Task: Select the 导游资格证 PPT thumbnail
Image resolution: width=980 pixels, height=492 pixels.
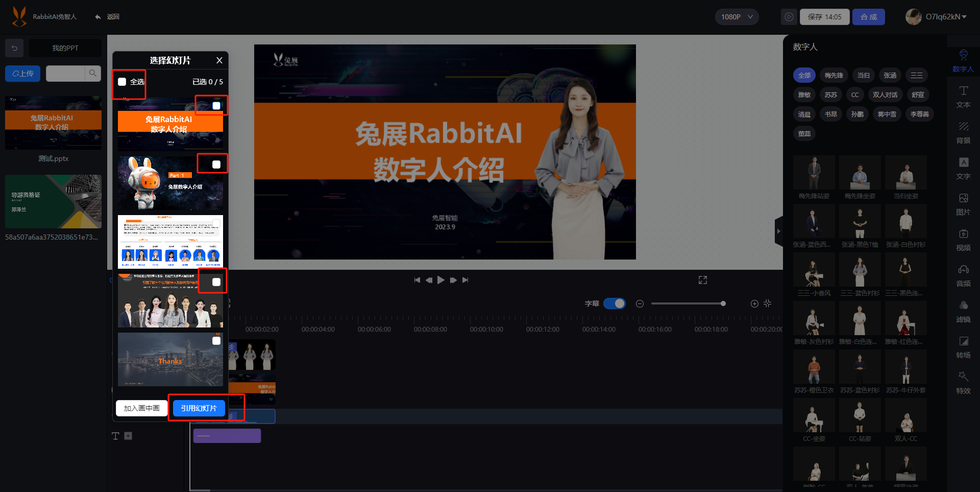Action: 53,201
